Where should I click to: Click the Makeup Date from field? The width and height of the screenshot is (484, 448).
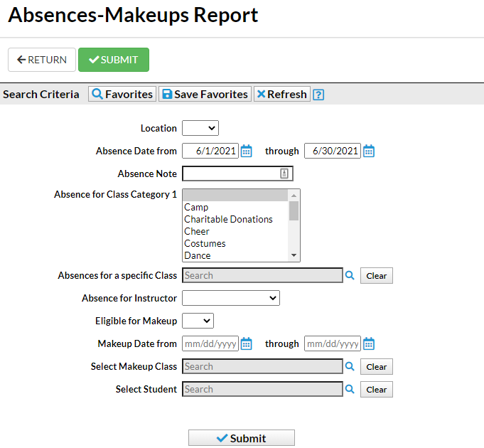[210, 343]
